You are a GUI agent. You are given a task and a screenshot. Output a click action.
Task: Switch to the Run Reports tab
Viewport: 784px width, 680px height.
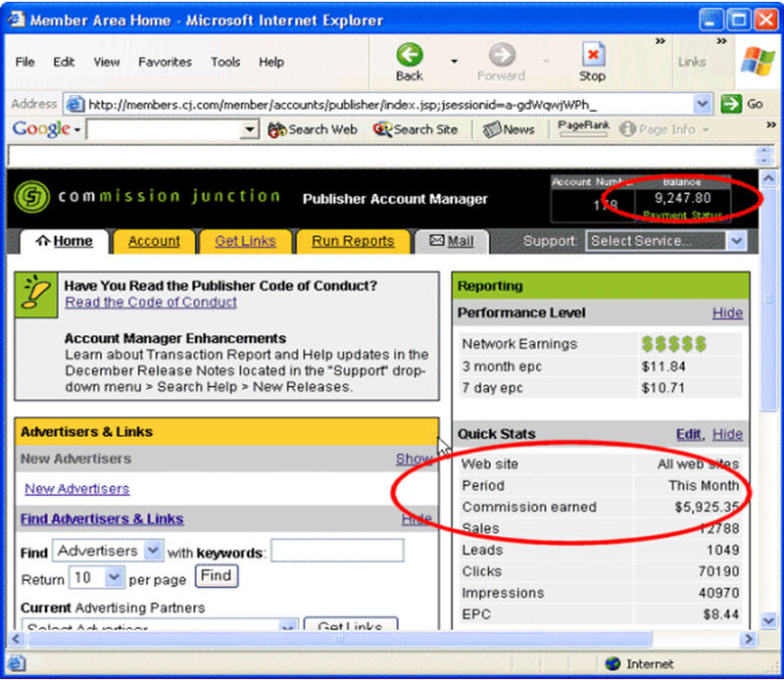coord(353,241)
